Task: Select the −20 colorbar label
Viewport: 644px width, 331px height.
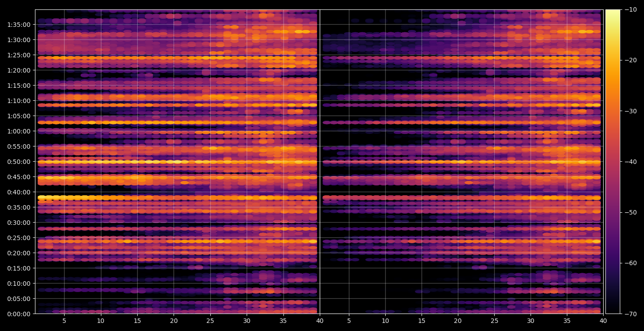Action: point(631,60)
